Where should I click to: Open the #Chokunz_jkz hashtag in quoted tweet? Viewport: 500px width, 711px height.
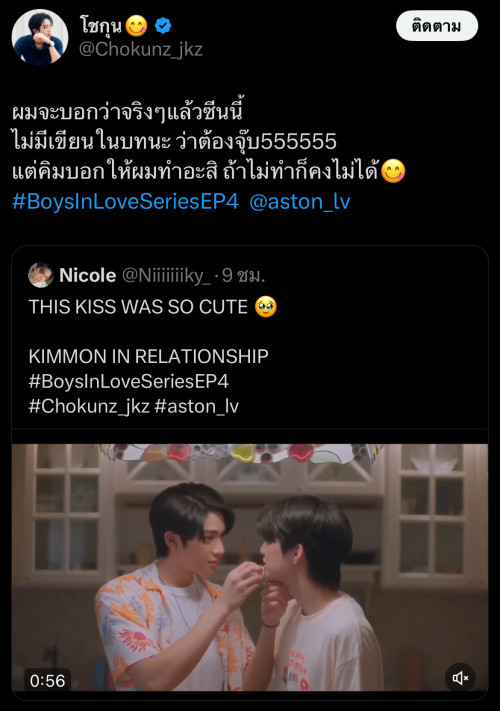point(89,406)
